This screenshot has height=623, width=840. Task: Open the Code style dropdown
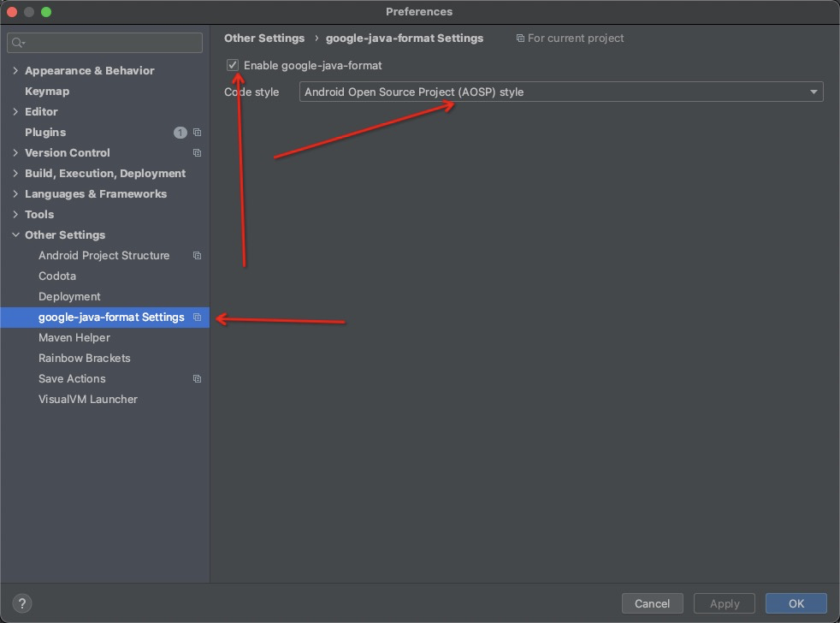[561, 92]
